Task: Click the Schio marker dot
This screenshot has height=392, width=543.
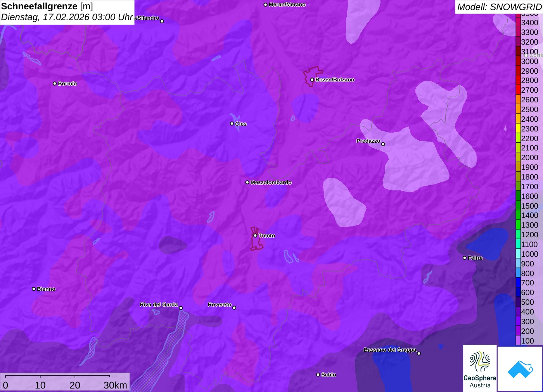Action: [x=318, y=375]
